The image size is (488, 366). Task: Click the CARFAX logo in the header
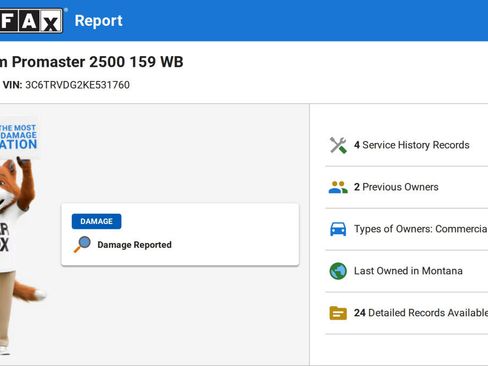click(x=31, y=21)
